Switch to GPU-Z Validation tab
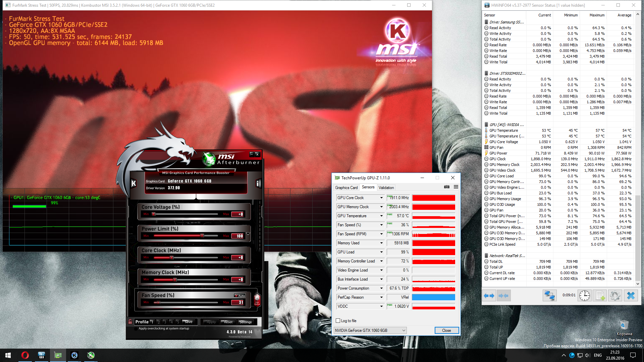The height and width of the screenshot is (362, 644). [x=386, y=188]
